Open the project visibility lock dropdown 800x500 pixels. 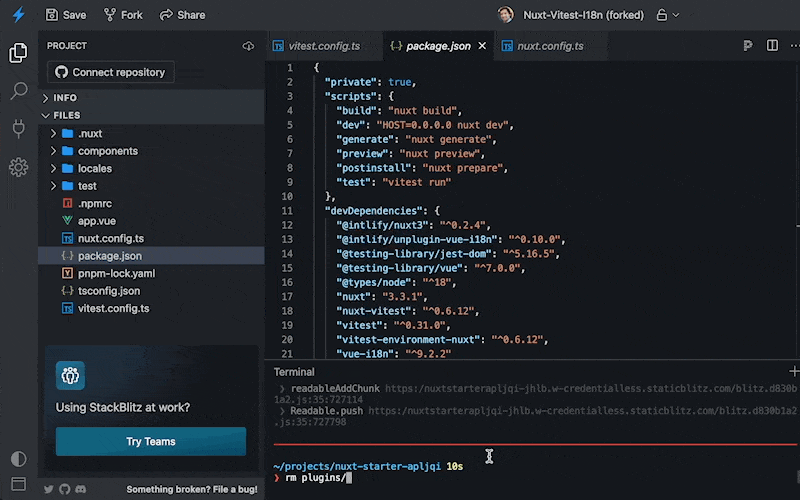point(667,15)
